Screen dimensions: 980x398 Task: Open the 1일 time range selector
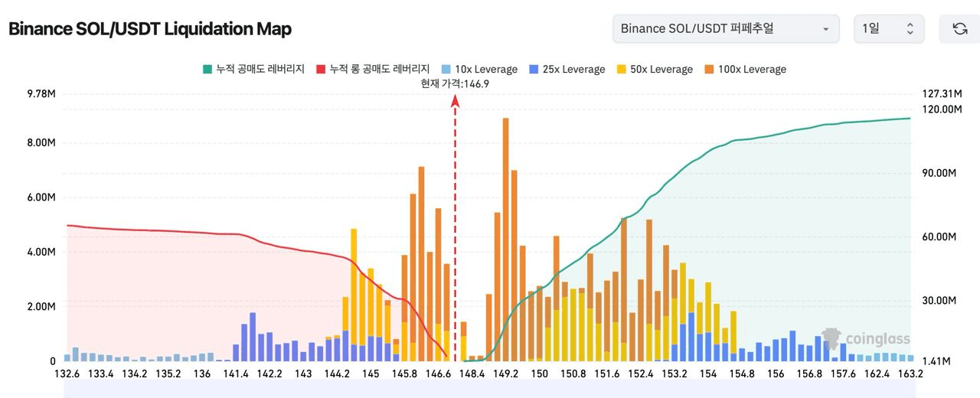[889, 29]
